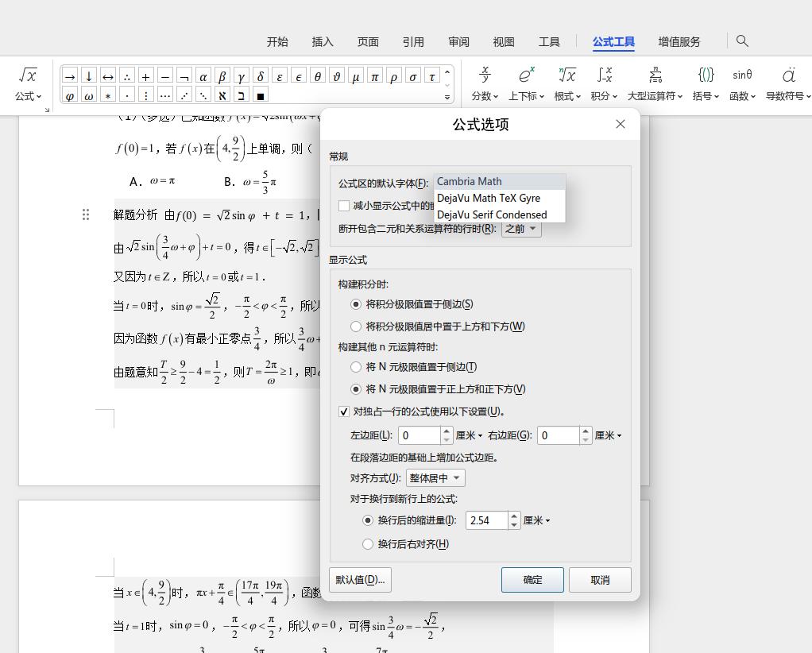Switch to 插入 tab

click(323, 41)
